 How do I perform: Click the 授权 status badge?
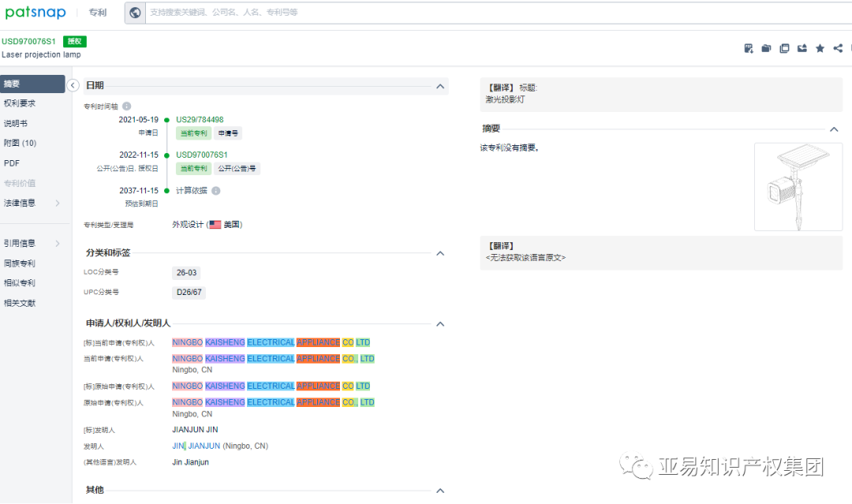(74, 41)
